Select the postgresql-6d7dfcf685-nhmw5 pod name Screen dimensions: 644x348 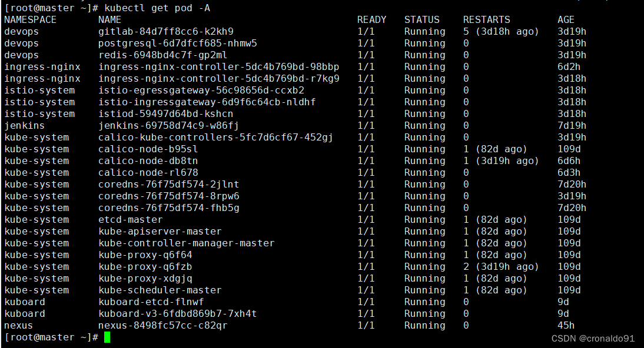[177, 43]
